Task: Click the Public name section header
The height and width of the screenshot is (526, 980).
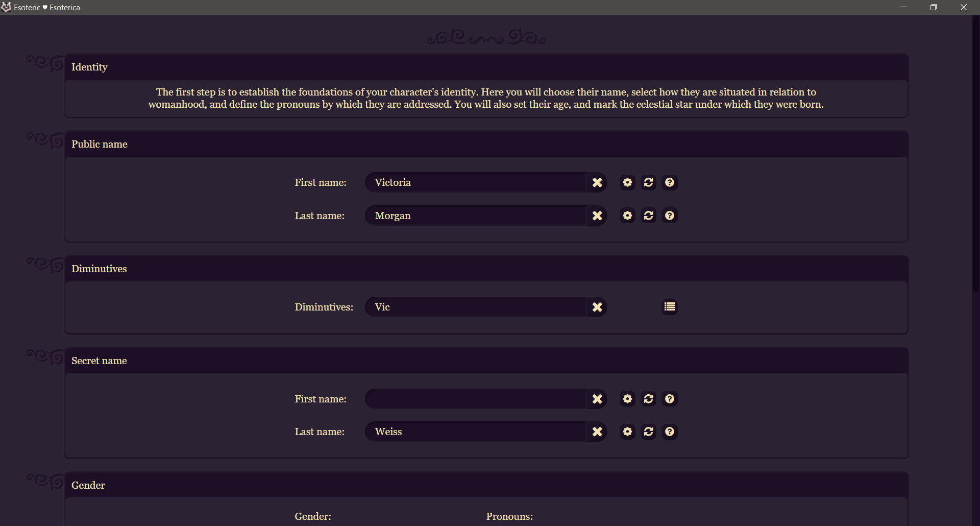Action: tap(486, 144)
